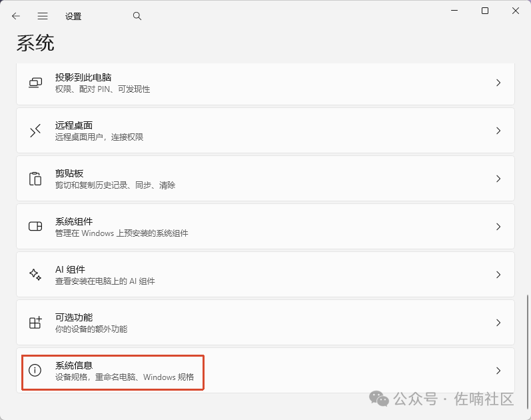Open the AI 组件 settings title
This screenshot has width=531, height=420.
pos(70,269)
